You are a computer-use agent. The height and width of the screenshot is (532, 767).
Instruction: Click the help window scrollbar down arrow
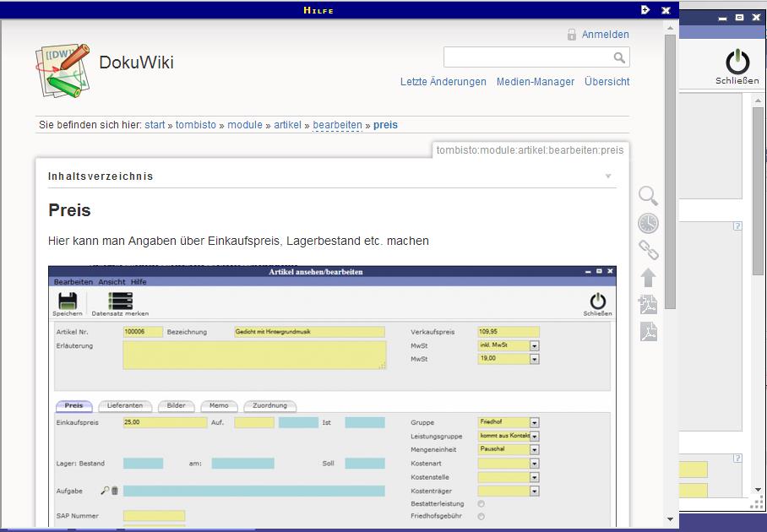pos(671,519)
